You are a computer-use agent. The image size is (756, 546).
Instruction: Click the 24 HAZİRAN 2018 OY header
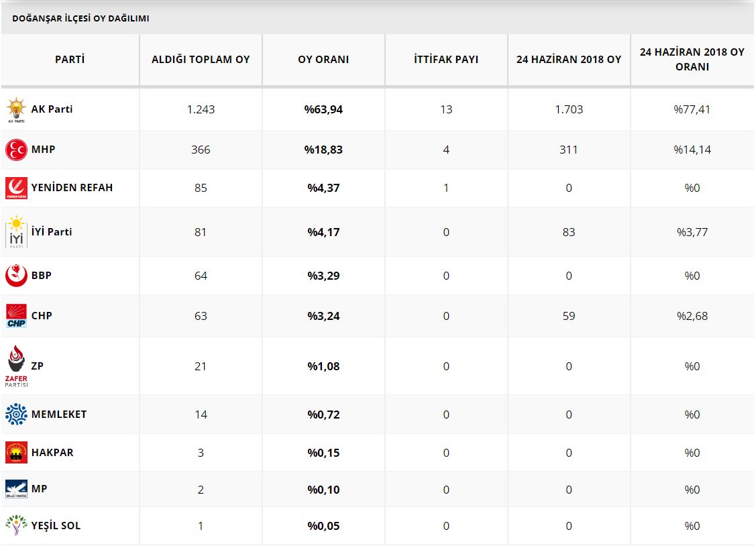[x=569, y=60]
